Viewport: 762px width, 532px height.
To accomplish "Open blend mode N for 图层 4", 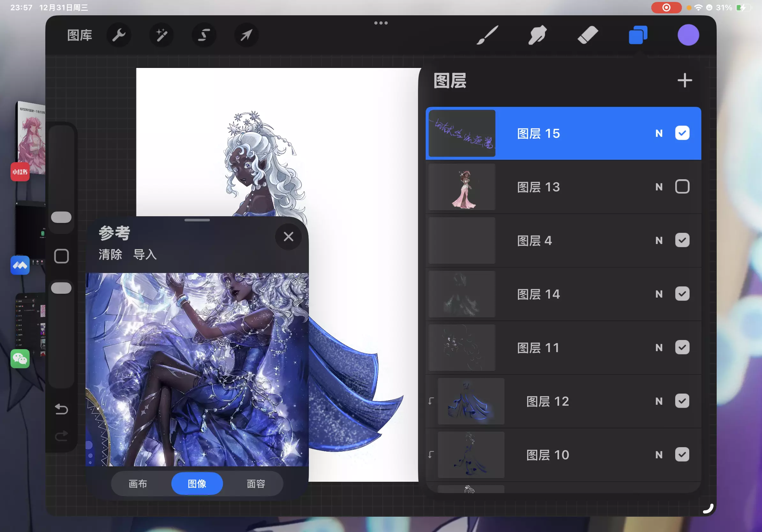I will click(659, 240).
